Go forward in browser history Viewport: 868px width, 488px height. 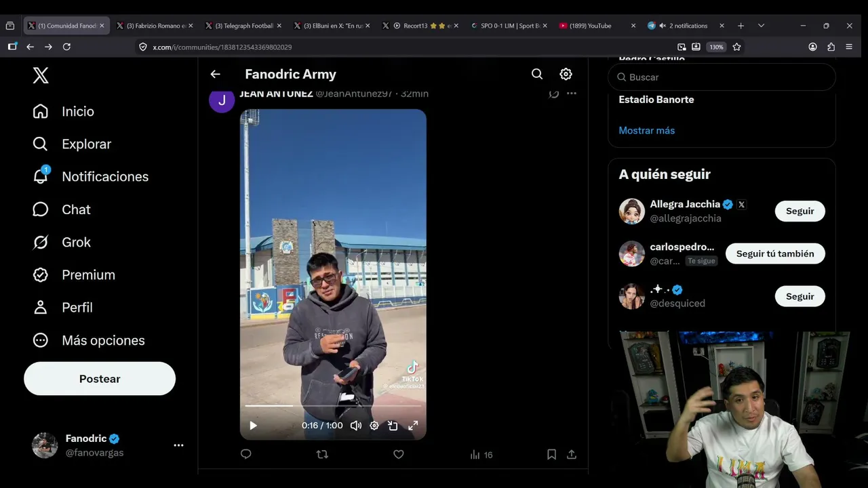point(48,47)
